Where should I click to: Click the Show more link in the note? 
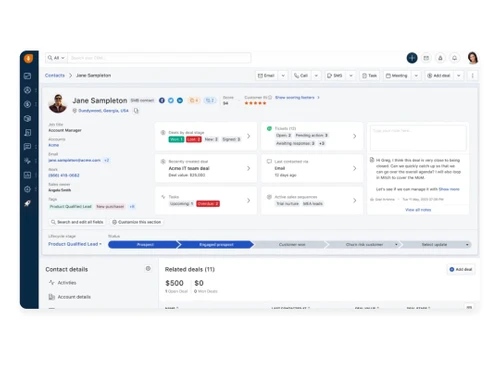[x=449, y=189]
